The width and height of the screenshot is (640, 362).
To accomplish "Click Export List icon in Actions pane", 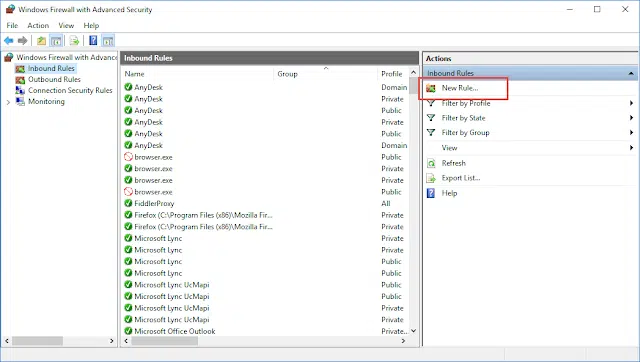I will pos(431,178).
